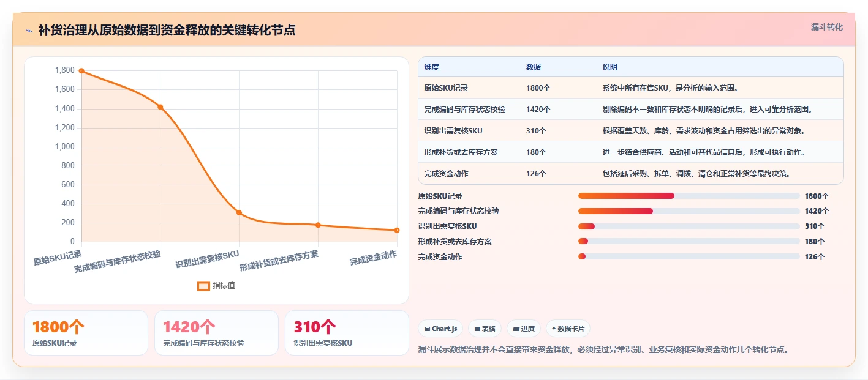Select the 完成资金动作 table cell
Screen dimensions: 868x380
[469, 174]
